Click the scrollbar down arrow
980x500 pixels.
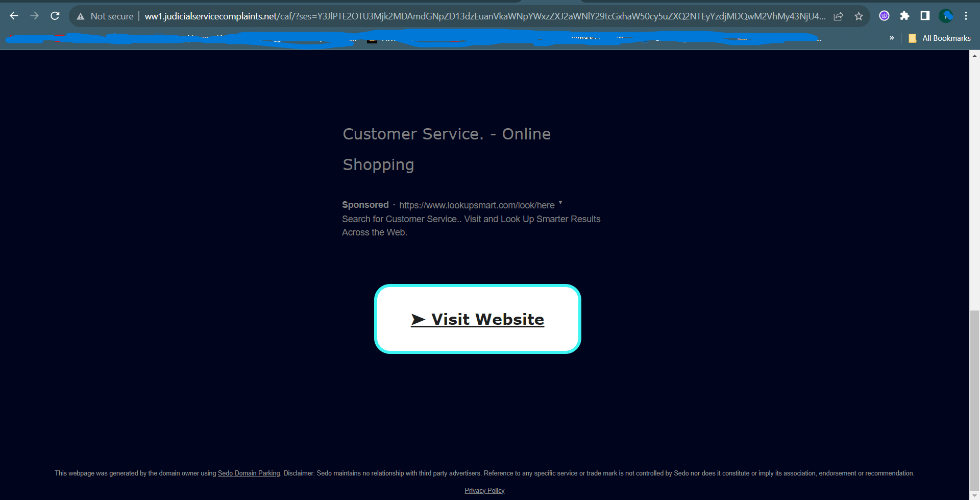[974, 495]
